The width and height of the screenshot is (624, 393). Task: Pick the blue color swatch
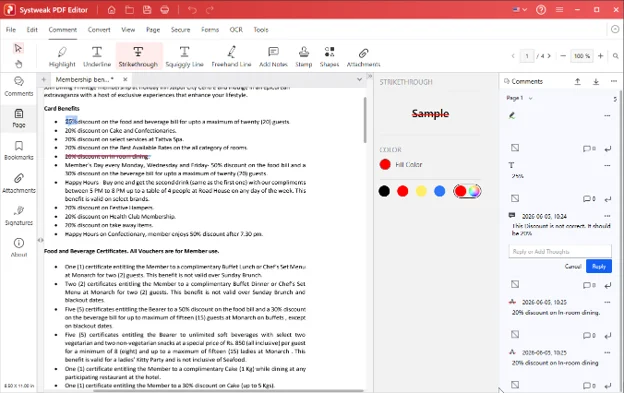(440, 191)
